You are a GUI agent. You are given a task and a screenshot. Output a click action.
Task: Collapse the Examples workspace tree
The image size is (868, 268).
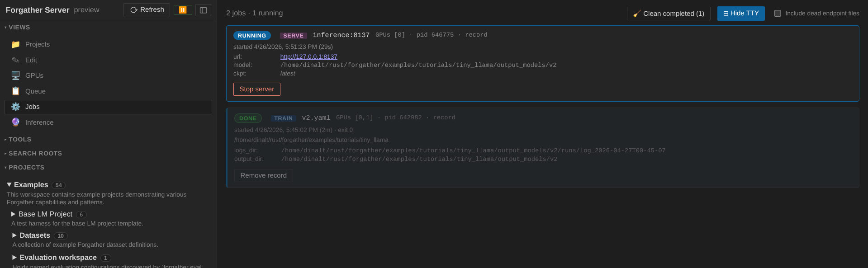[x=9, y=185]
